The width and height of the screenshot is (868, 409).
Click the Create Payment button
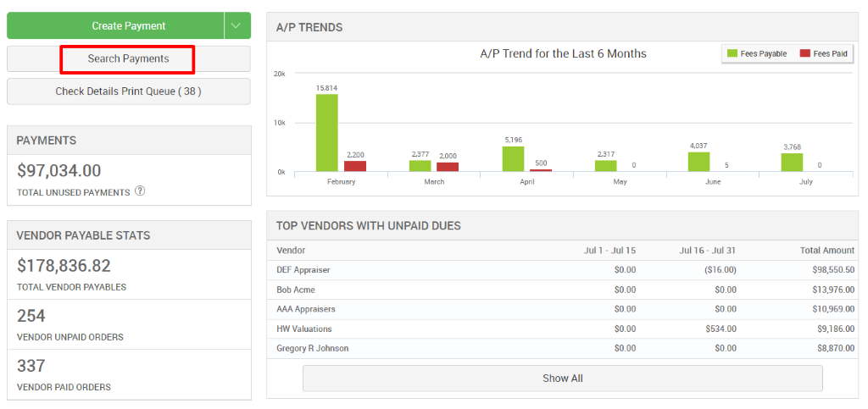(x=116, y=26)
